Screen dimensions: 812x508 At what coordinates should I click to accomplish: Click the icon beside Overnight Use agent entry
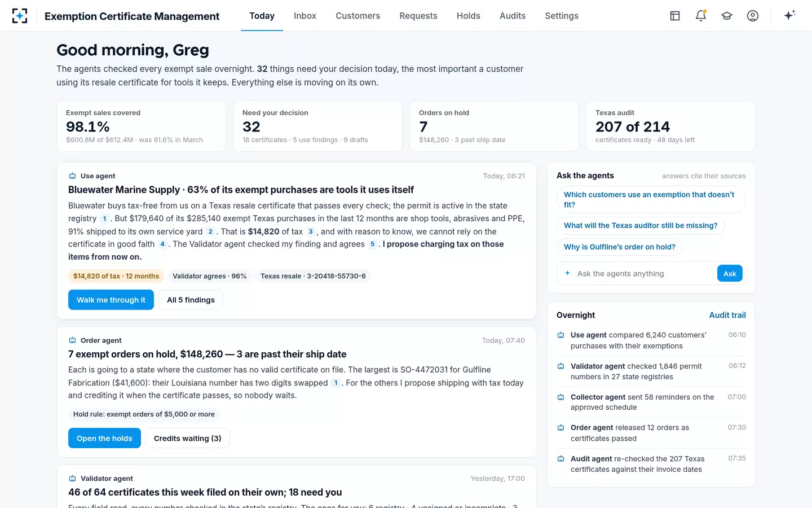point(561,335)
